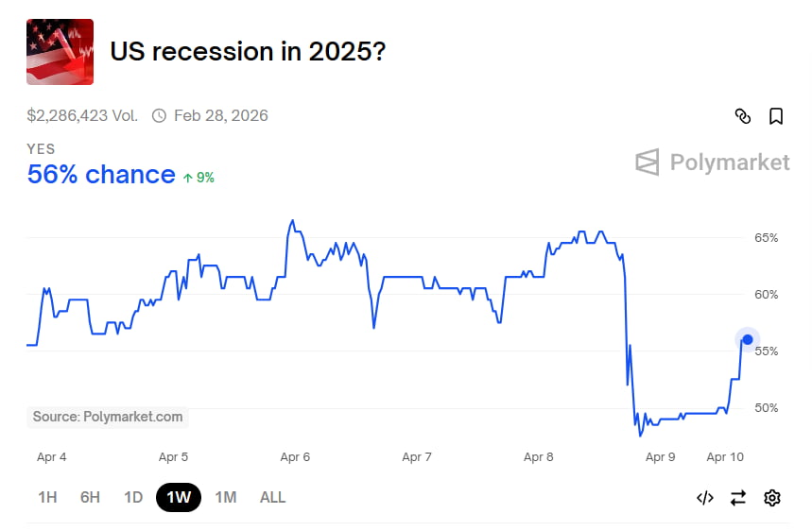Click the 56% chance value

[x=101, y=175]
